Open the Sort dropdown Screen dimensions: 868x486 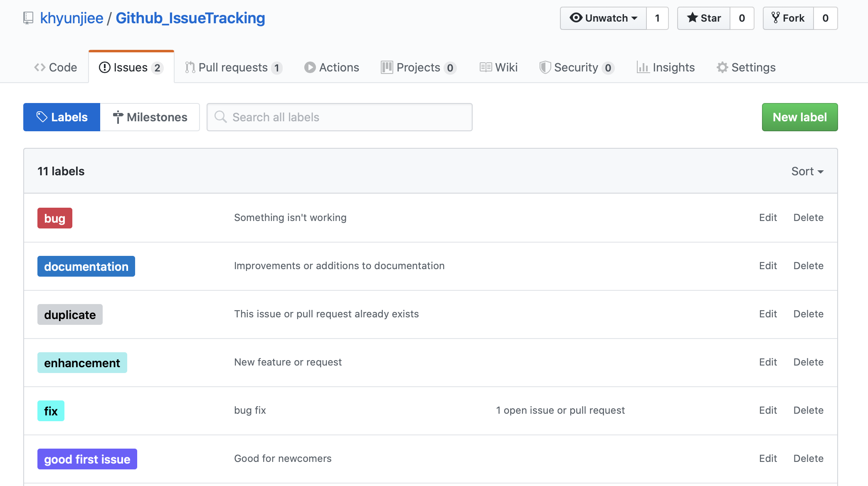coord(807,171)
